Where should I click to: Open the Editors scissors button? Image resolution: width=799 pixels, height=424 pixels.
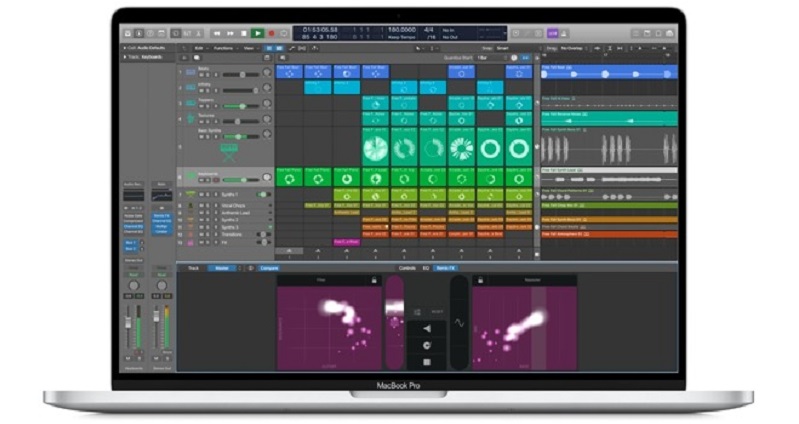(x=199, y=34)
